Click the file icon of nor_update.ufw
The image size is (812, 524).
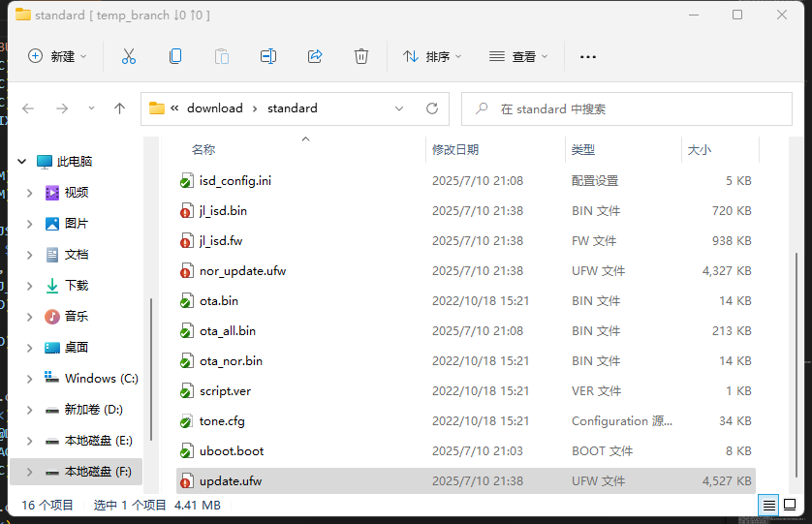pos(187,271)
